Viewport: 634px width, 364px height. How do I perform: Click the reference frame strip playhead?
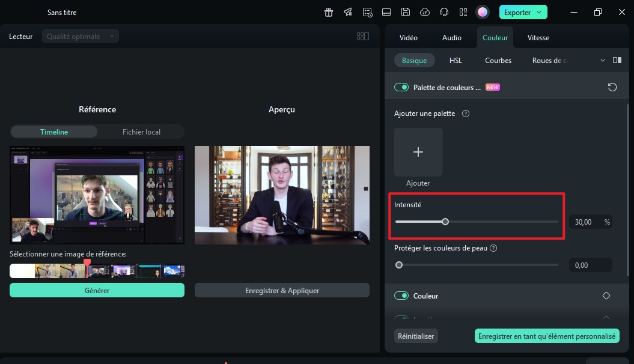[x=87, y=268]
